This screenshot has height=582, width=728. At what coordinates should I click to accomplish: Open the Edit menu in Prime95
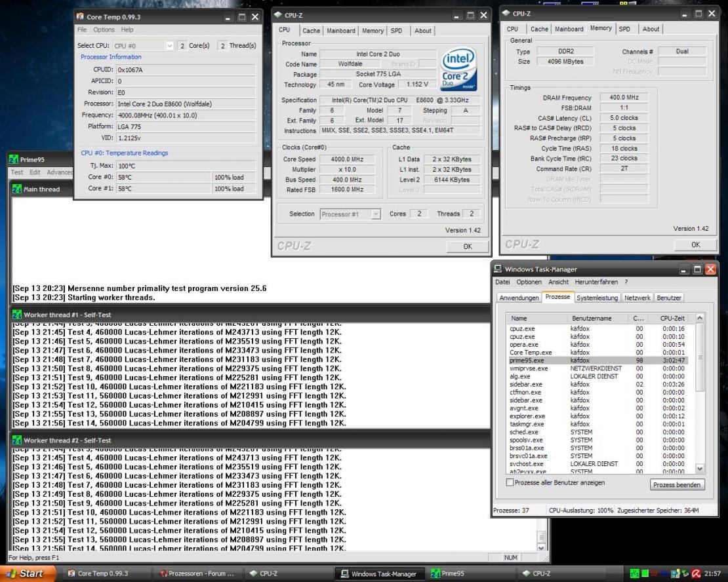(35, 172)
